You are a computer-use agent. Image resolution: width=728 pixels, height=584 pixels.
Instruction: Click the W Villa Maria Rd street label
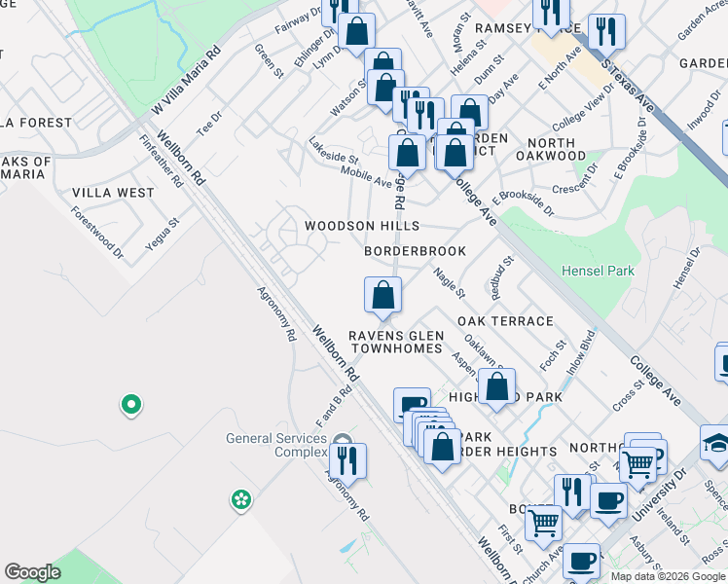coord(186,80)
